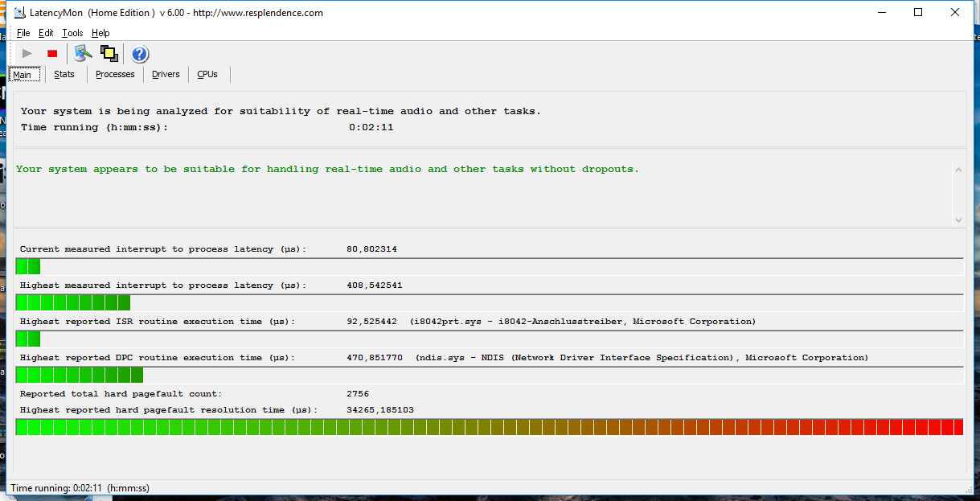Maximize the LatencyMon window
980x501 pixels.
point(918,13)
